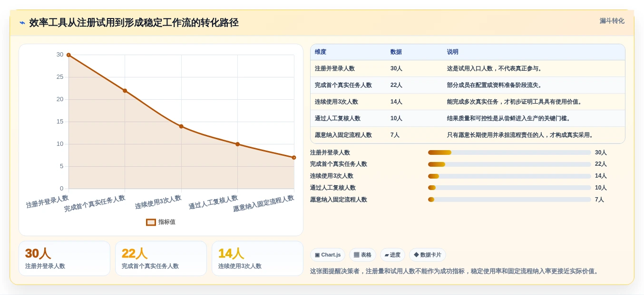Select the 22人 data card
This screenshot has width=644, height=295.
[x=161, y=258]
